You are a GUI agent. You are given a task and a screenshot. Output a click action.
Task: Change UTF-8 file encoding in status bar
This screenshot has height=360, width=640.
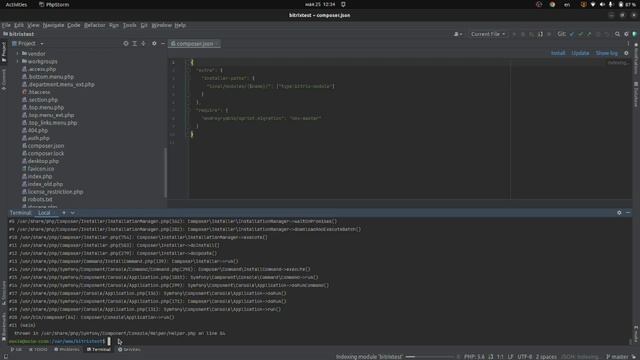[524, 357]
